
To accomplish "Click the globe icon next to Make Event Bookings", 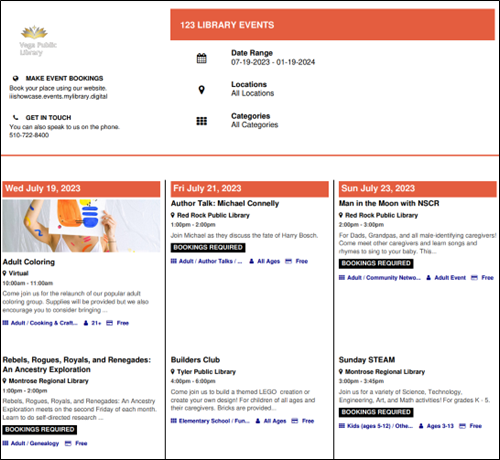I will tap(15, 78).
